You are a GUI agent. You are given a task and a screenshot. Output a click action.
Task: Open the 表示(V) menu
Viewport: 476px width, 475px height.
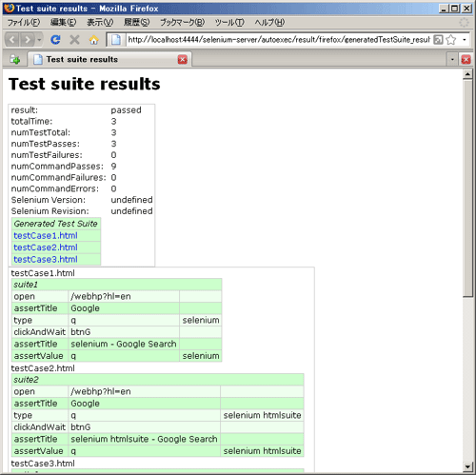[100, 23]
